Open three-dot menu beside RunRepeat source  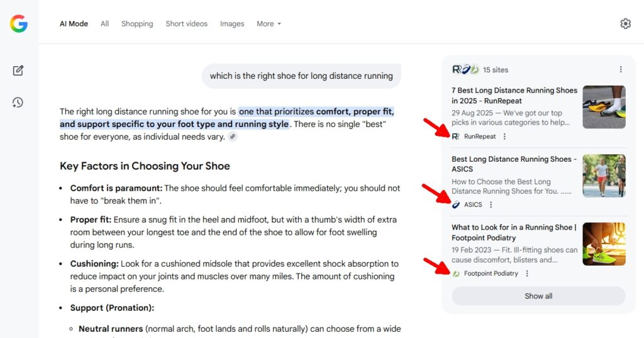point(504,137)
